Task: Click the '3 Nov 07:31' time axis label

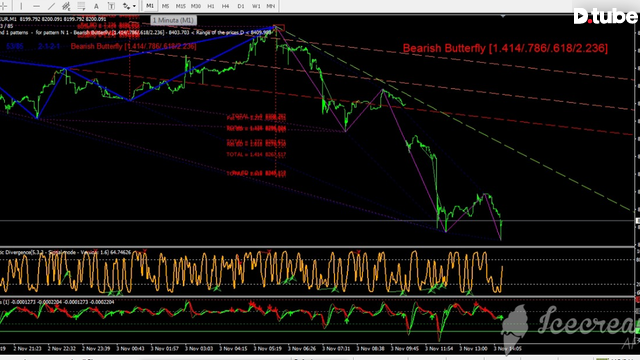Action: [x=336, y=349]
